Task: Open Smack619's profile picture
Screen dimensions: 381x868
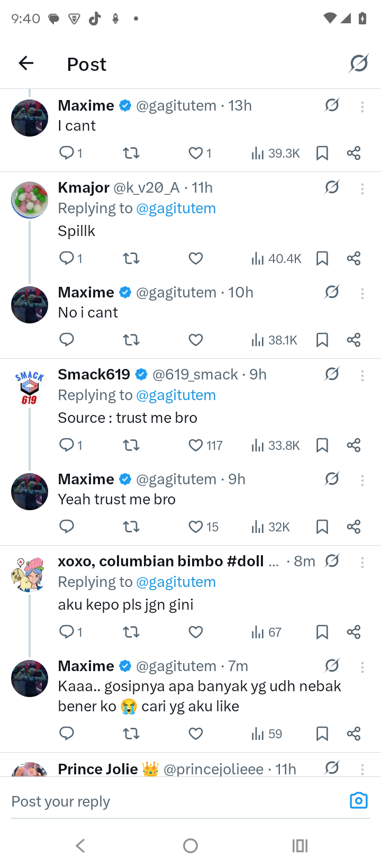Action: coord(30,387)
